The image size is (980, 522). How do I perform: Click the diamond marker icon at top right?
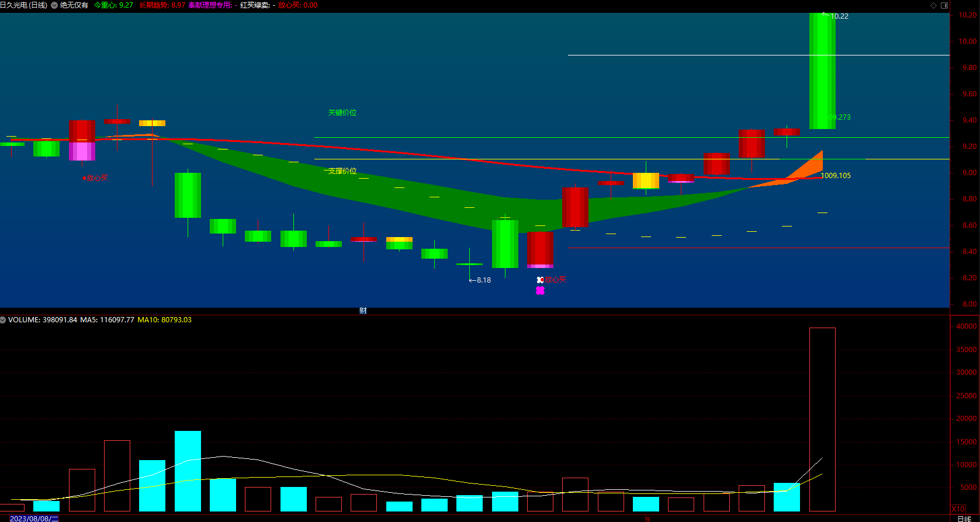pyautogui.click(x=933, y=5)
